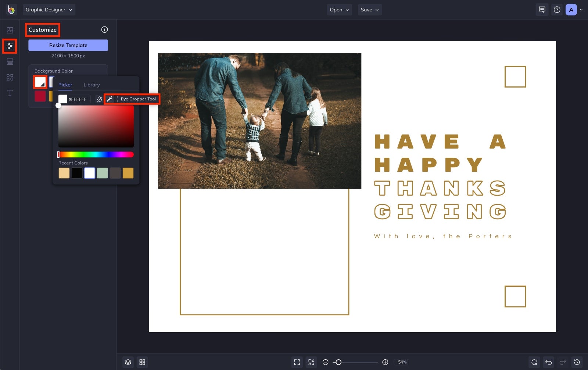Toggle the grid view icon
This screenshot has width=588, height=370.
coord(142,362)
